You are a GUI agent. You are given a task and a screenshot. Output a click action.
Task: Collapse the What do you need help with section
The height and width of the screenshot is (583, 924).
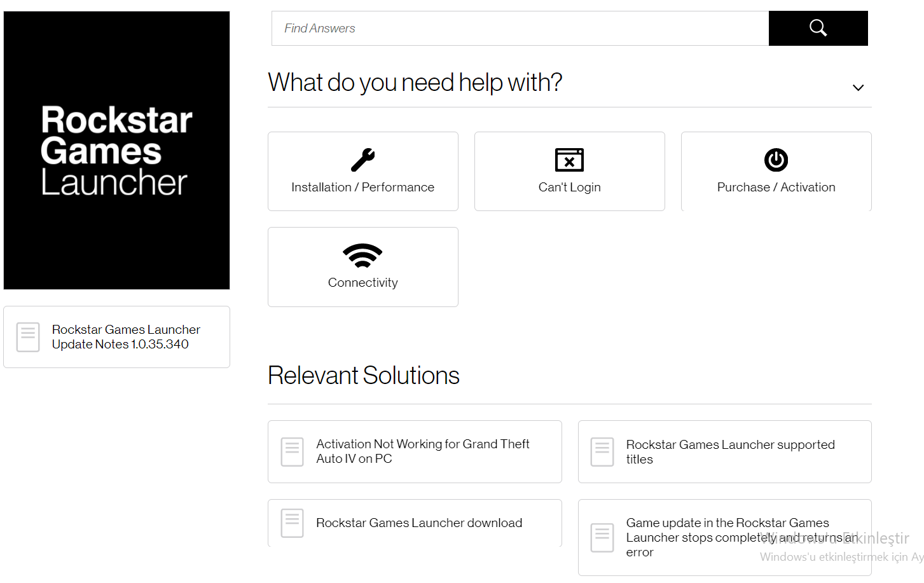858,88
